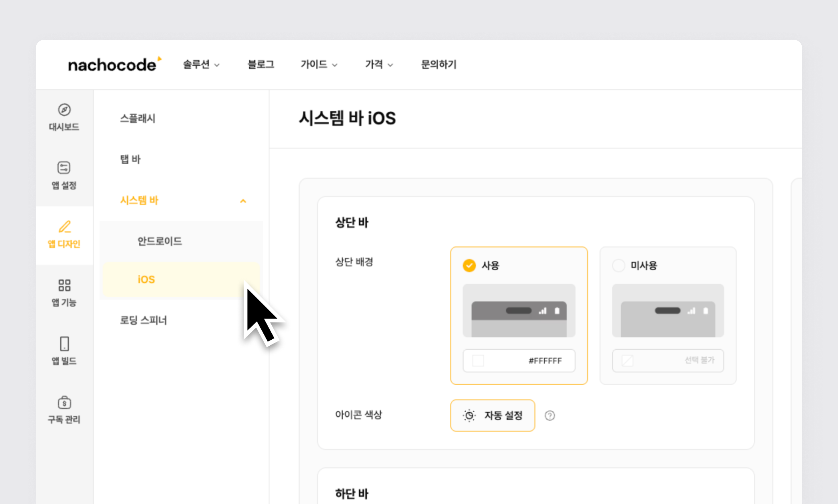Click the #FFFFFF color swatch
The height and width of the screenshot is (504, 838).
[x=478, y=361]
